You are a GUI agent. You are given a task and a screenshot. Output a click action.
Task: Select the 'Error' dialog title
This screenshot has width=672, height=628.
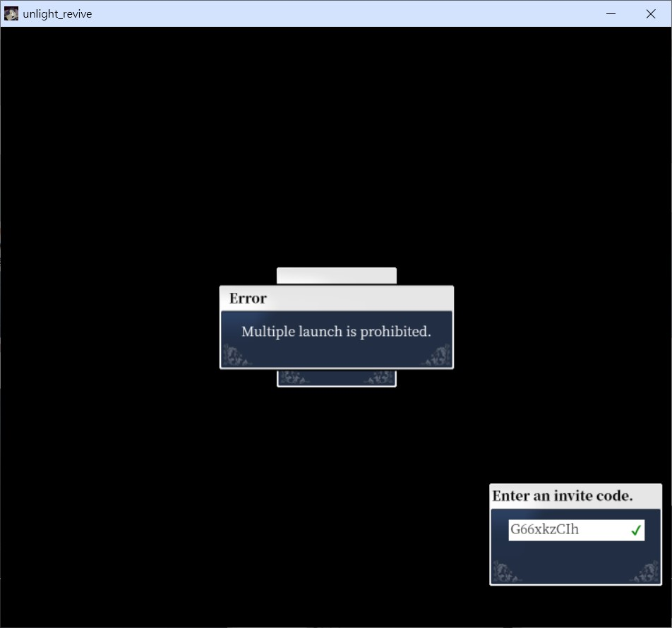[x=248, y=298]
